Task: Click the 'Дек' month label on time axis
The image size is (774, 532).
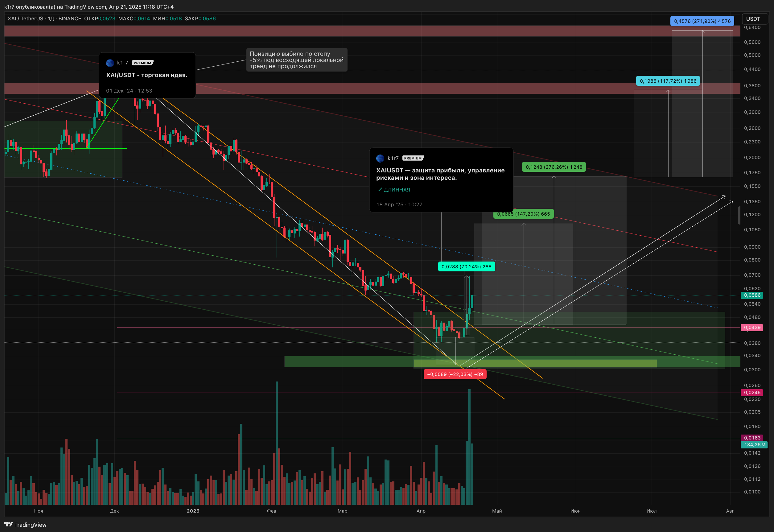Action: (x=114, y=511)
